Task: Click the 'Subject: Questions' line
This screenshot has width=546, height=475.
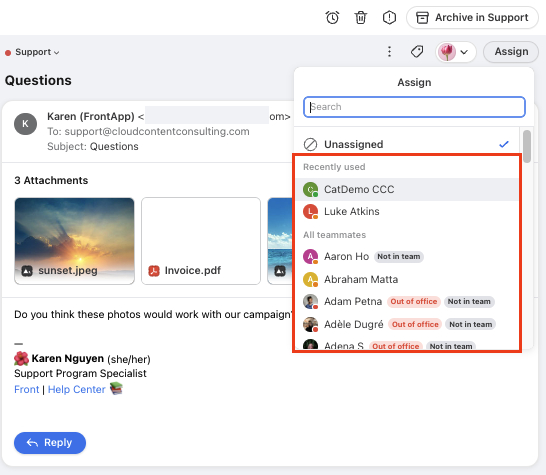Action: 93,147
